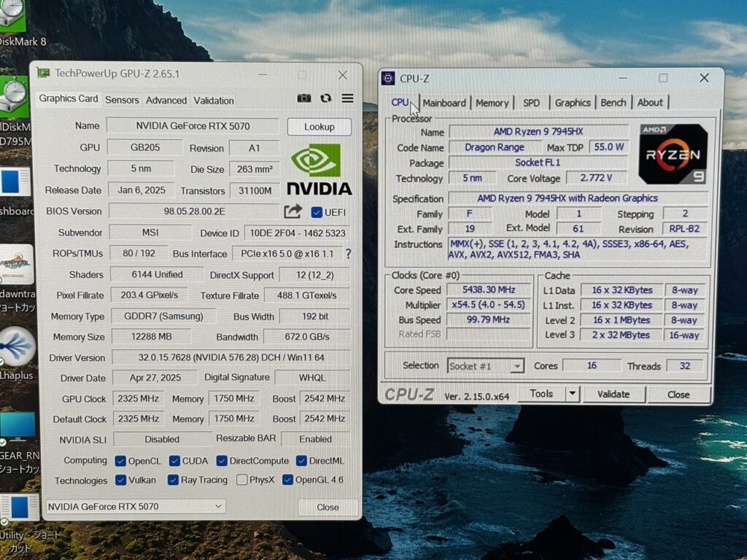The width and height of the screenshot is (747, 560).
Task: Toggle the PhysX checkbox
Action: pyautogui.click(x=241, y=480)
